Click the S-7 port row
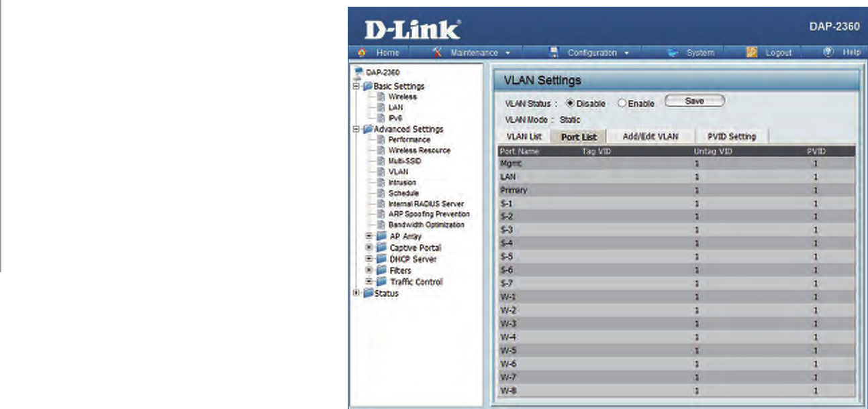868x409 pixels. click(x=677, y=284)
